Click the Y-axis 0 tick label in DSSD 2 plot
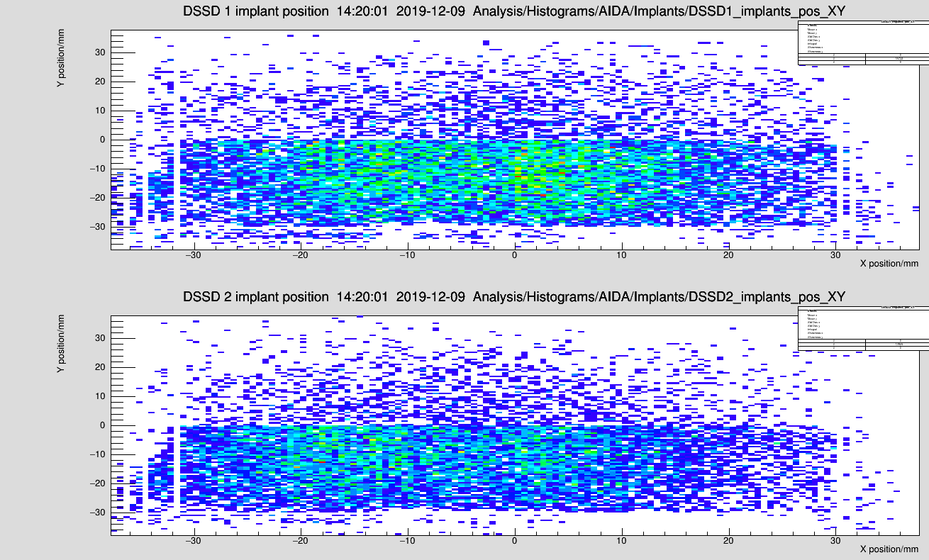 (103, 425)
